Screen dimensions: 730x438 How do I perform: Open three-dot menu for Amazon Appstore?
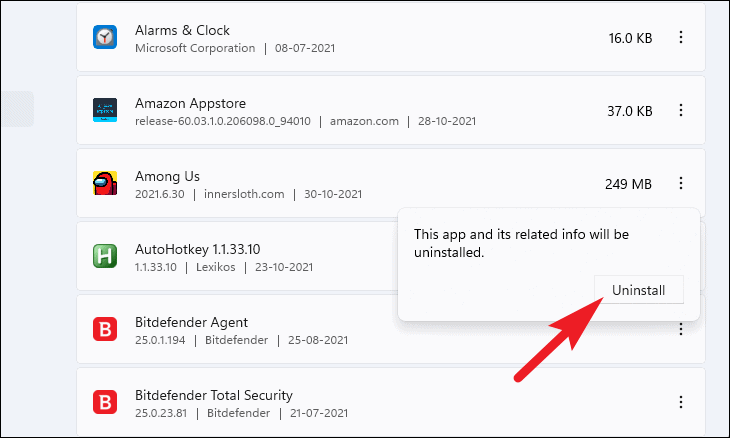pos(681,110)
